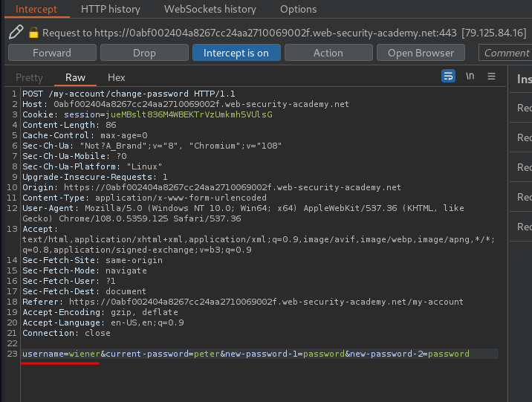Click the POST /my-account/change-password request line
Screen dimensions: 532x402
point(129,94)
